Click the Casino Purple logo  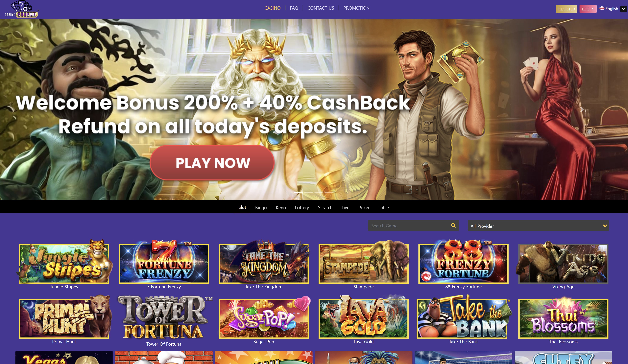tap(21, 9)
